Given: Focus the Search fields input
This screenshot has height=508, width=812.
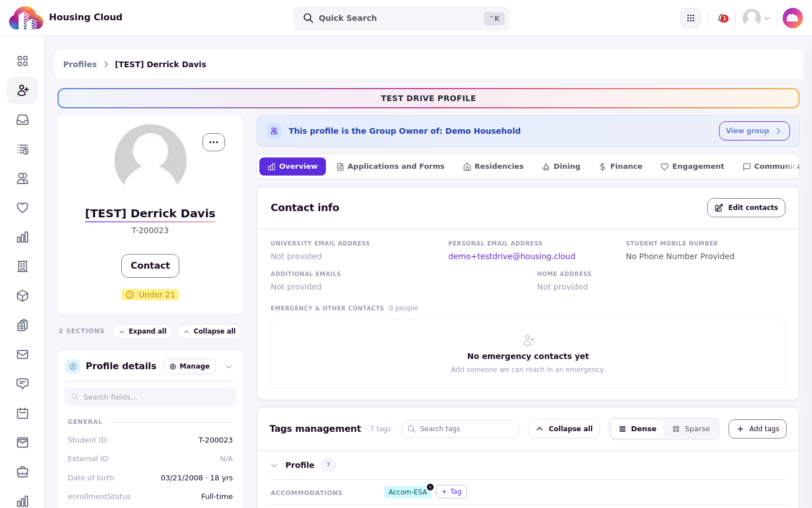Looking at the screenshot, I should pos(150,397).
